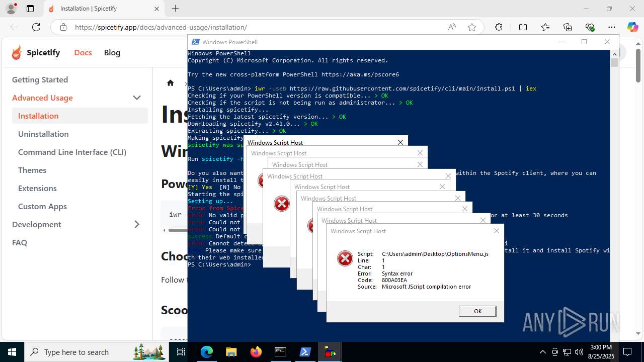The height and width of the screenshot is (362, 644).
Task: Click the Syntax error text in dialog
Action: [397, 274]
